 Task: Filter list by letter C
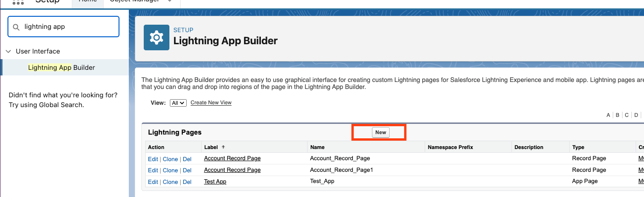pos(627,115)
